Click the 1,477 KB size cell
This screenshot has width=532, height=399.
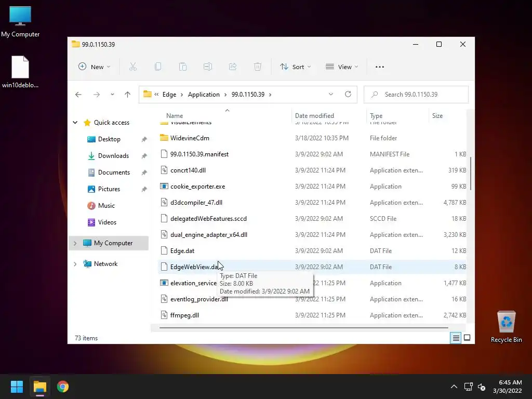[455, 283]
